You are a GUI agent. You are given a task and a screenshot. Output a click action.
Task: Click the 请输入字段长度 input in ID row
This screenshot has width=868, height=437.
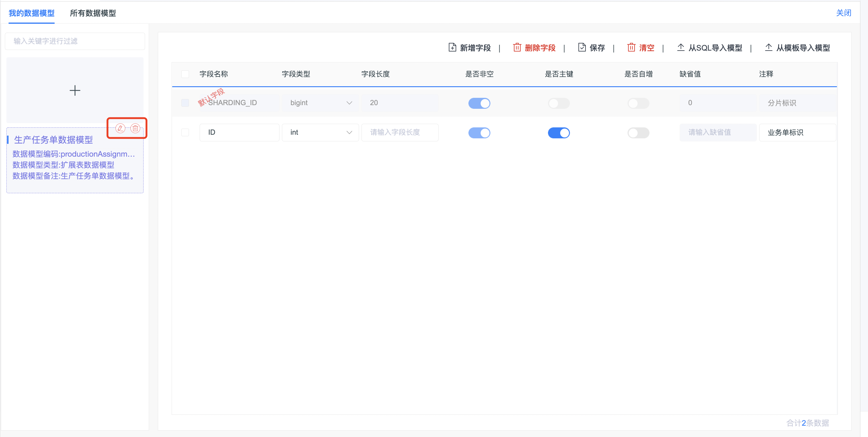click(400, 133)
